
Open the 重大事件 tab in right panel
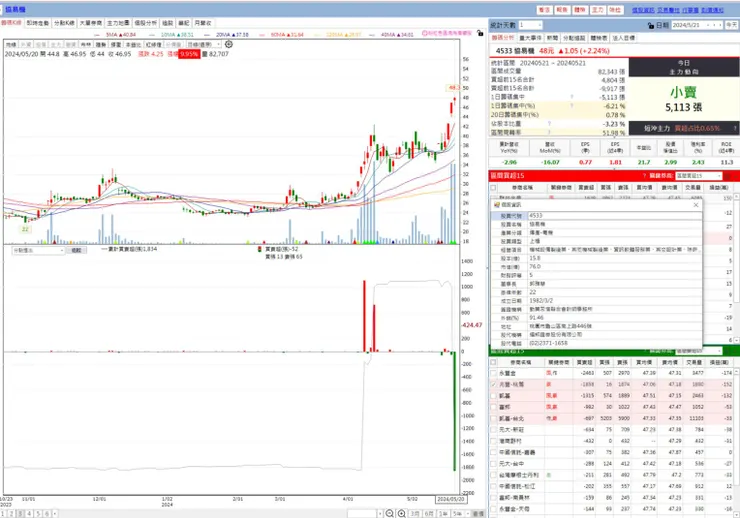pos(530,38)
